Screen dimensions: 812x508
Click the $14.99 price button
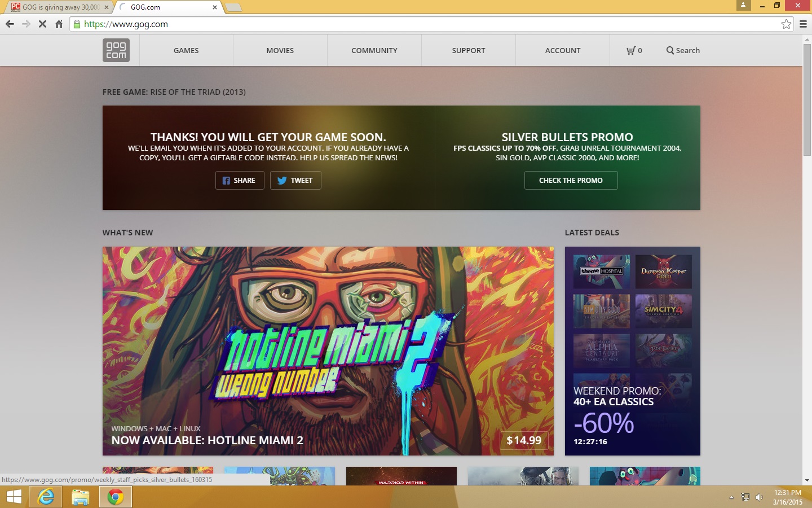[x=524, y=440]
